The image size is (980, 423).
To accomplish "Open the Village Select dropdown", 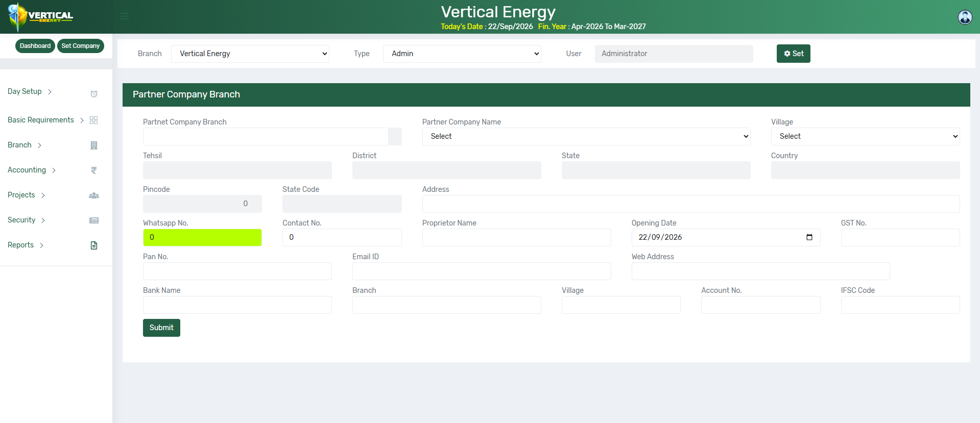I will 866,136.
